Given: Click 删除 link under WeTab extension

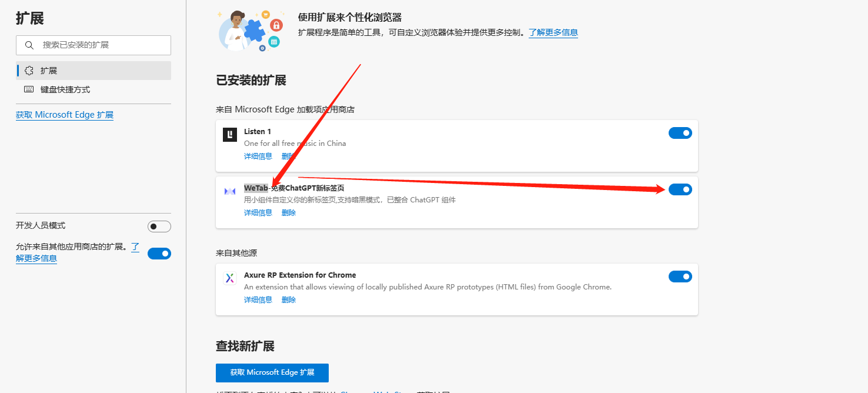Looking at the screenshot, I should point(289,213).
